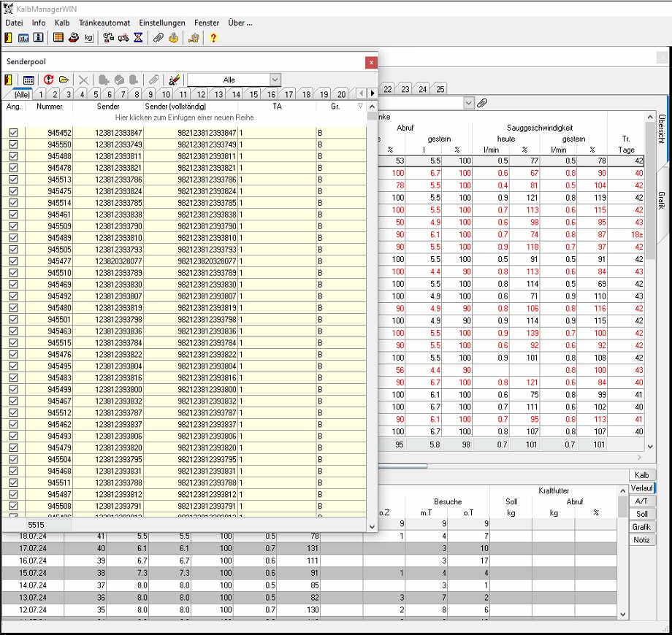Screen dimensions: 672x635
Task: Click the printer icon in main toolbar
Action: pos(73,38)
